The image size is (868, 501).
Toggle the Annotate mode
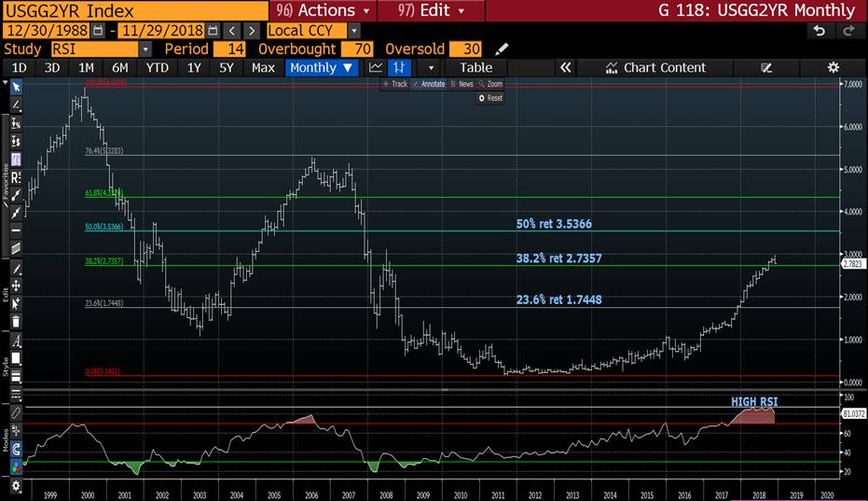pos(429,84)
